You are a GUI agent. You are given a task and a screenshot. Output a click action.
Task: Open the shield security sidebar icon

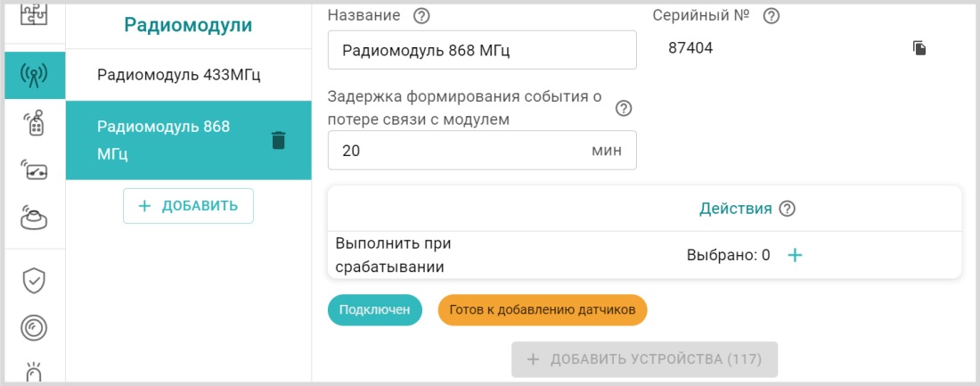35,281
